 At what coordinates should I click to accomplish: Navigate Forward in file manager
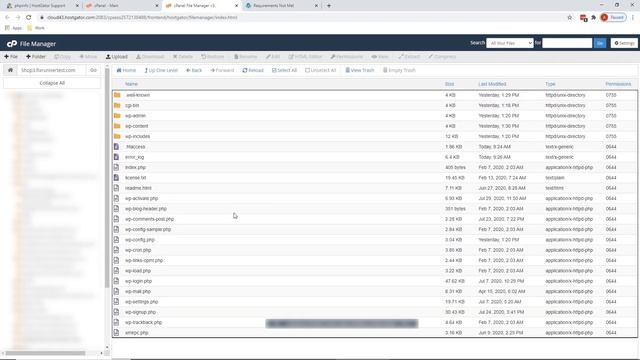(x=222, y=70)
